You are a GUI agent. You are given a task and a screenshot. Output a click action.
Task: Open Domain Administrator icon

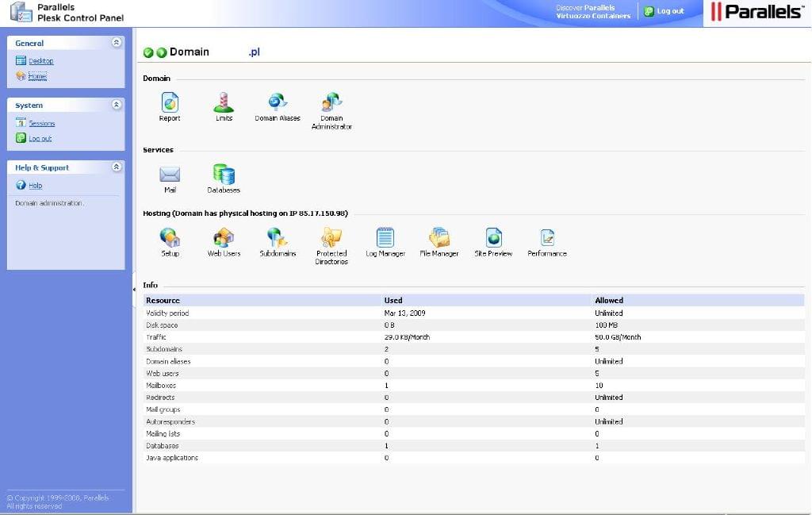(x=331, y=102)
